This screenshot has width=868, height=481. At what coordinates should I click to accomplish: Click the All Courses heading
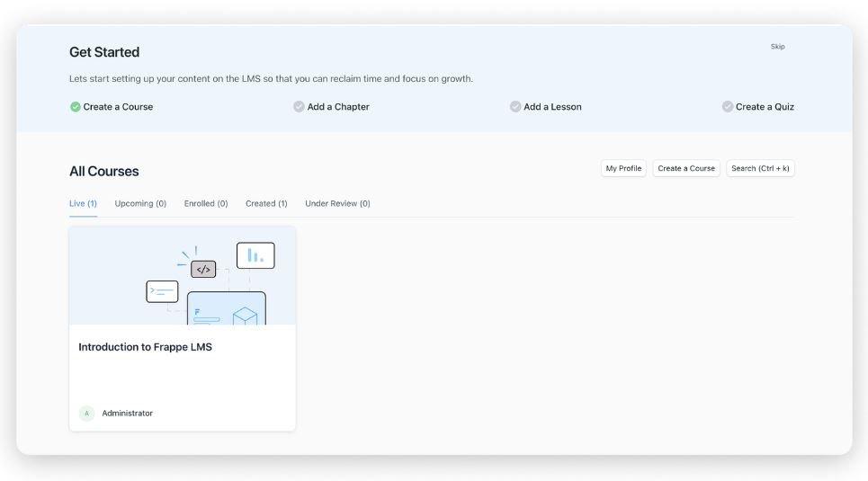click(x=104, y=172)
